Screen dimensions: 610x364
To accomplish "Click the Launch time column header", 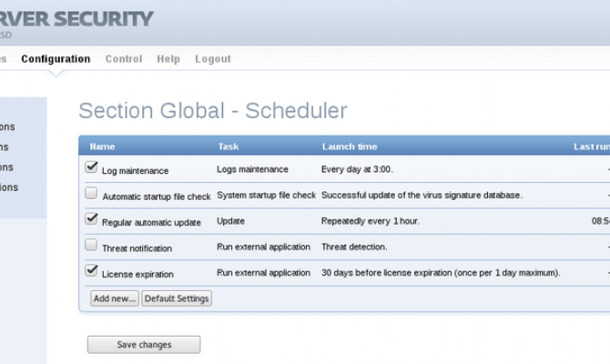I will (x=350, y=147).
